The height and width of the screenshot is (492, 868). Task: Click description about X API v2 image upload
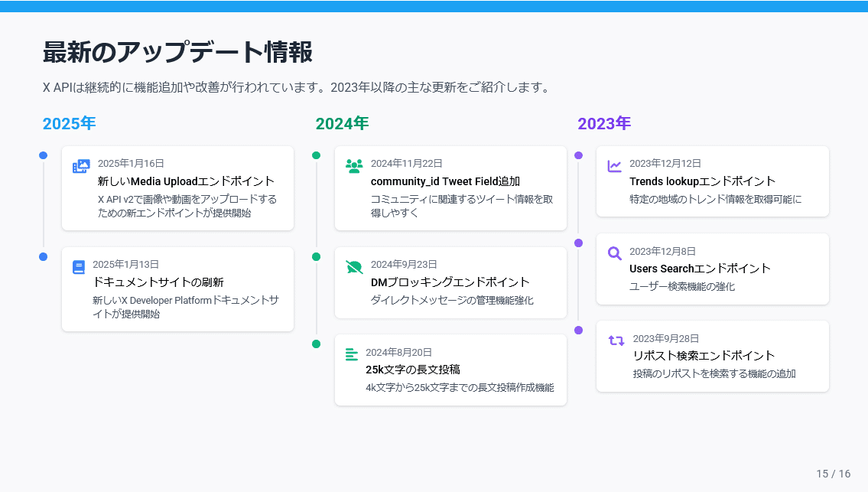coord(187,206)
